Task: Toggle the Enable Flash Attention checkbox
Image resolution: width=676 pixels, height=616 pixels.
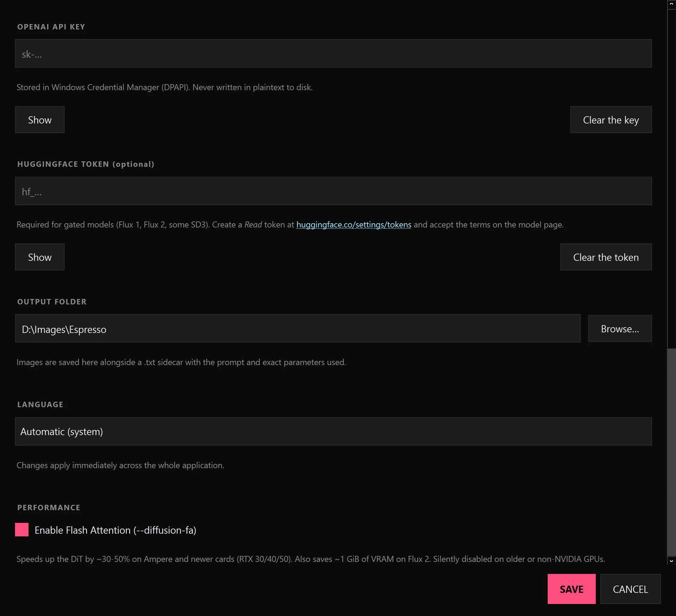Action: point(22,530)
